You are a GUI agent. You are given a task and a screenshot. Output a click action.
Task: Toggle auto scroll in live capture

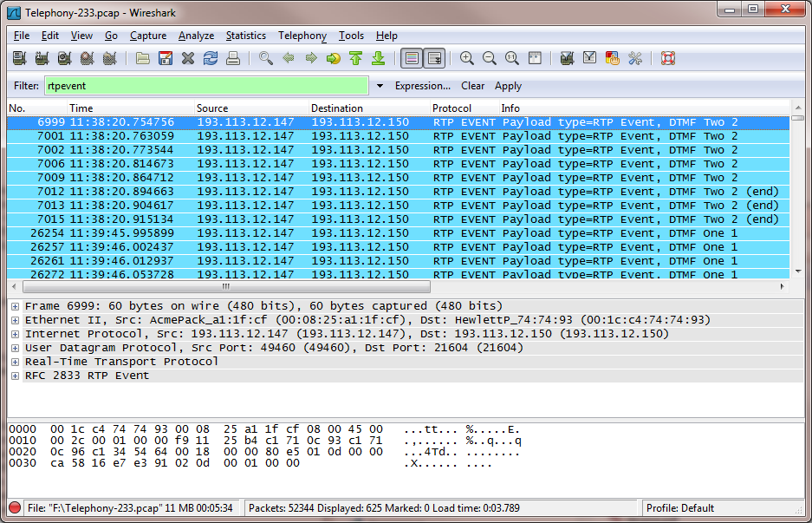434,58
